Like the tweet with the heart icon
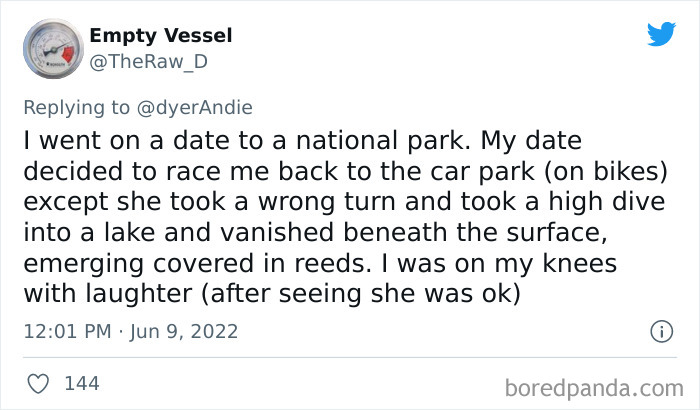Viewport: 700px width, 410px height. click(x=38, y=383)
